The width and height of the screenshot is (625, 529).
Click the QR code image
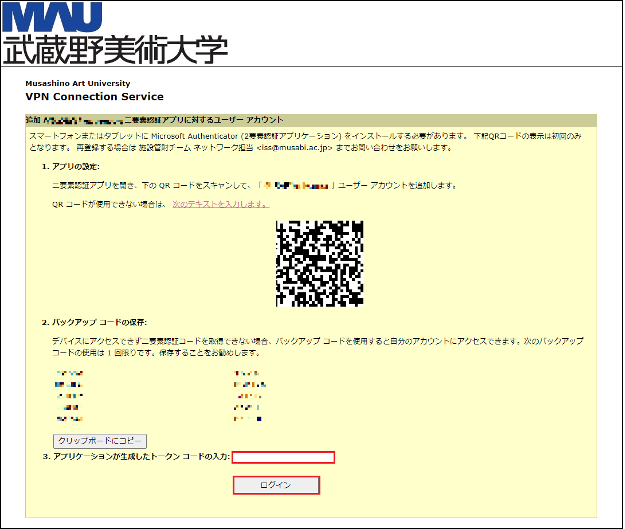tap(320, 264)
